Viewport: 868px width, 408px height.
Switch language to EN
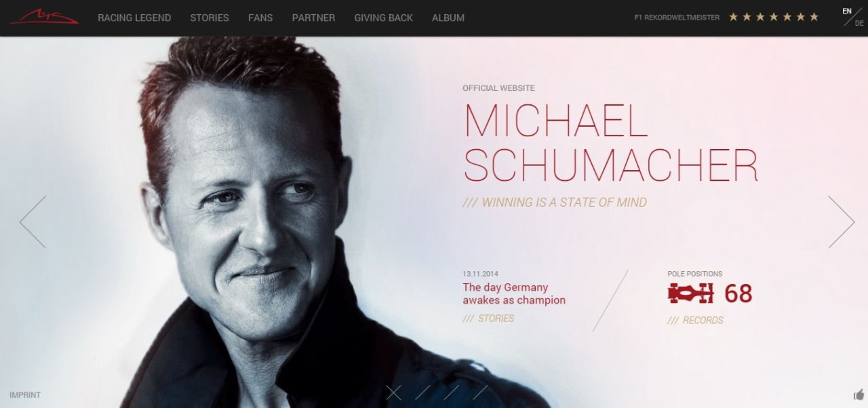pos(847,11)
